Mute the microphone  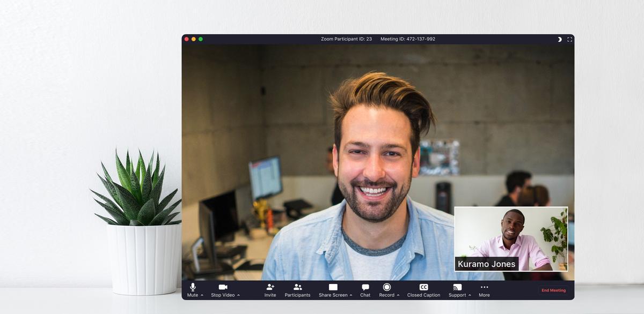193,288
